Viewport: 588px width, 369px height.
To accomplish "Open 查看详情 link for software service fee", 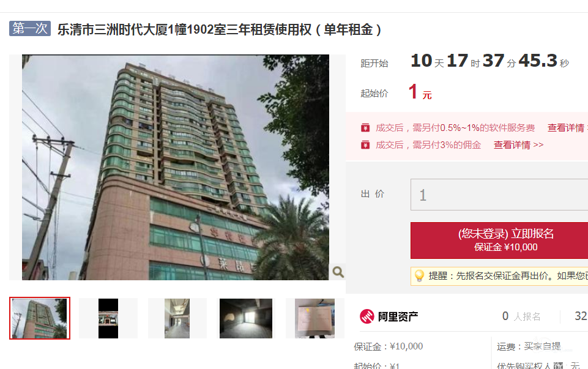I will (566, 128).
